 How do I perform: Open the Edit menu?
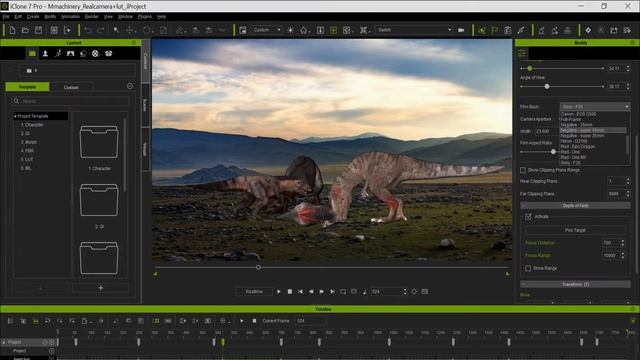(18, 17)
